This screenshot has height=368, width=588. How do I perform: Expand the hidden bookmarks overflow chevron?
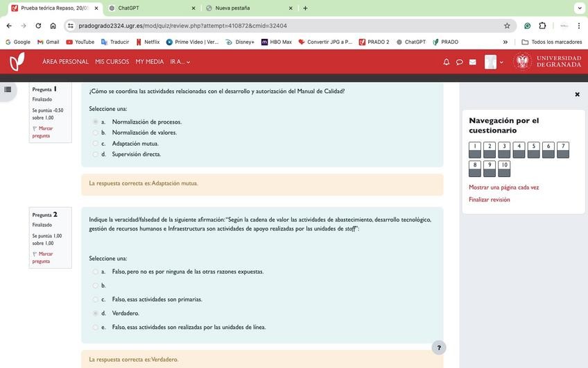pyautogui.click(x=505, y=42)
